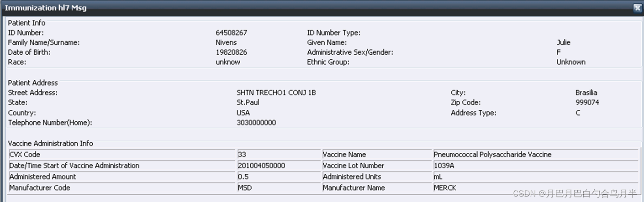
Task: Click the Race value unknow
Action: coord(227,62)
